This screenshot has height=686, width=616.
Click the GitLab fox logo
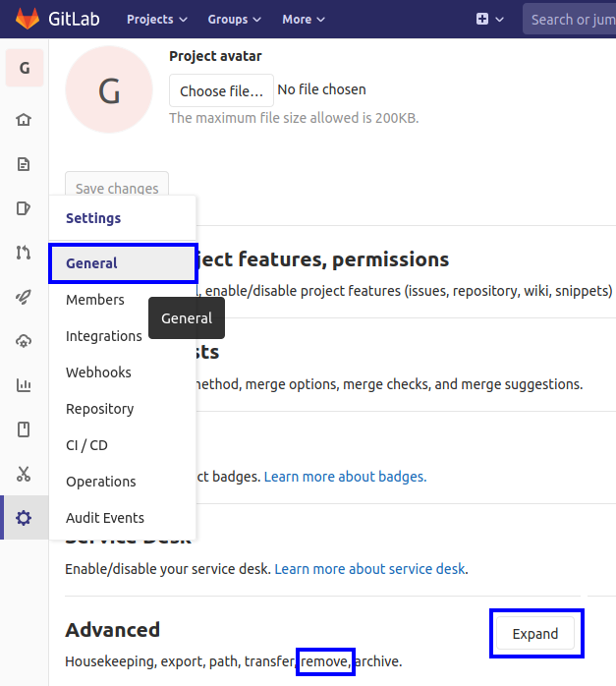[x=27, y=19]
